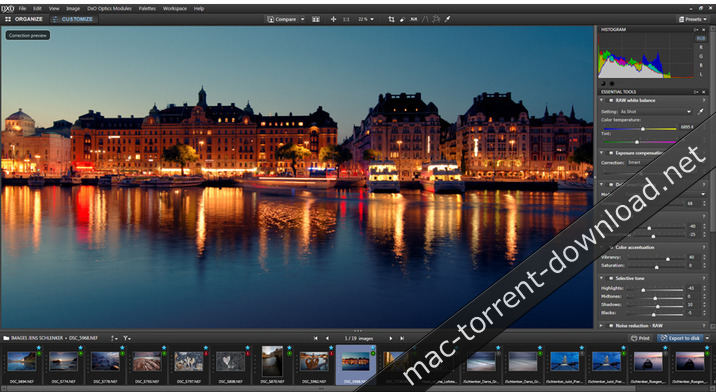
Task: Switch to the ORGANIZE tab
Action: pyautogui.click(x=24, y=19)
